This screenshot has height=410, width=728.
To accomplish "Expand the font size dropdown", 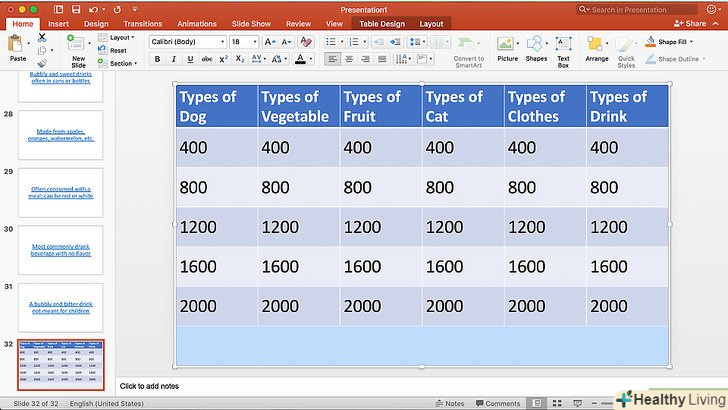I will (x=254, y=42).
